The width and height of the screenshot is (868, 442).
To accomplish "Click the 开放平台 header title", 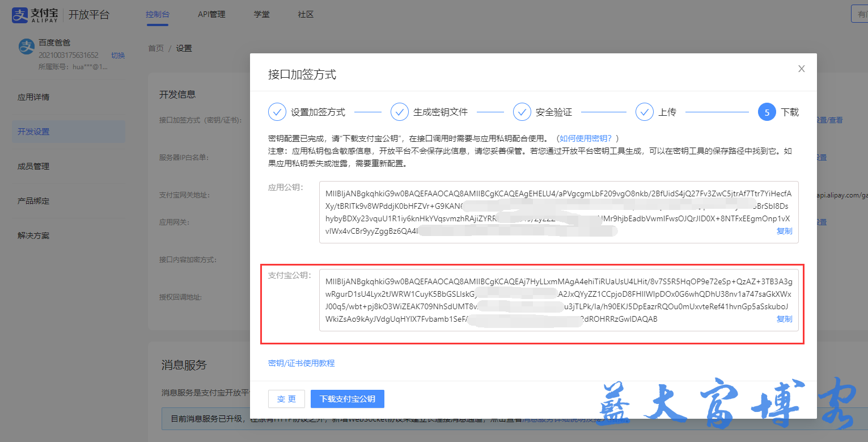I will (89, 15).
